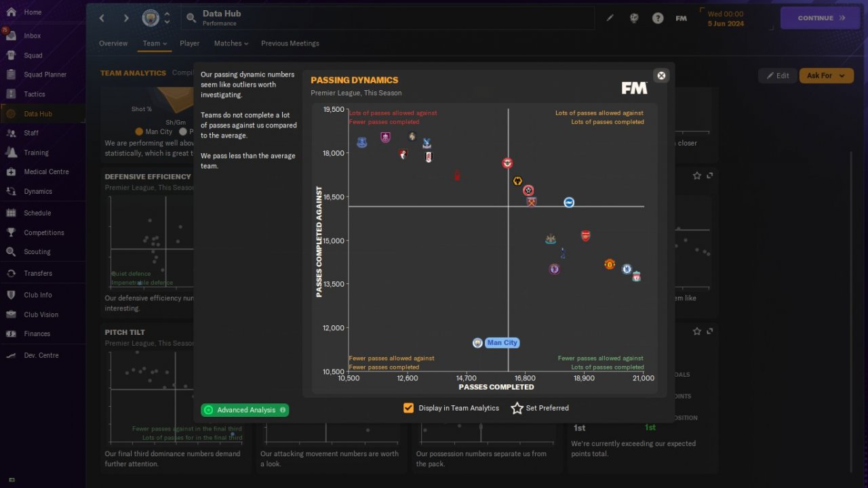Click the pencil icon in top bar
The width and height of the screenshot is (868, 488).
coord(610,18)
